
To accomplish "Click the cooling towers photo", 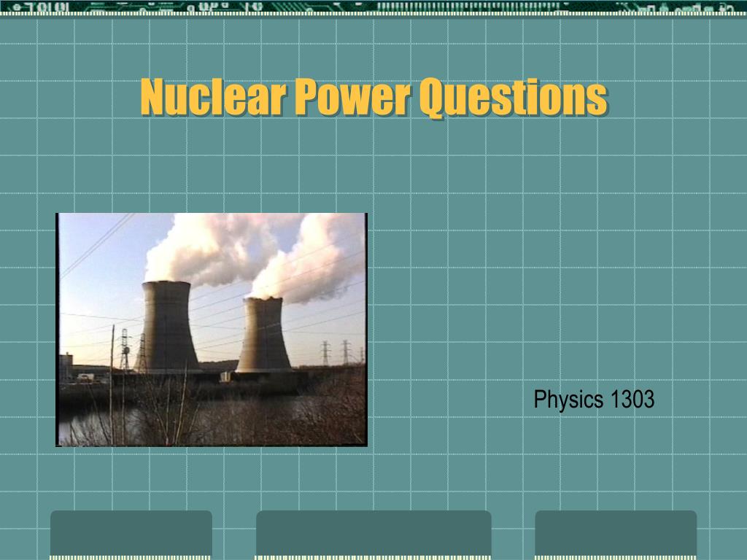I will click(212, 330).
